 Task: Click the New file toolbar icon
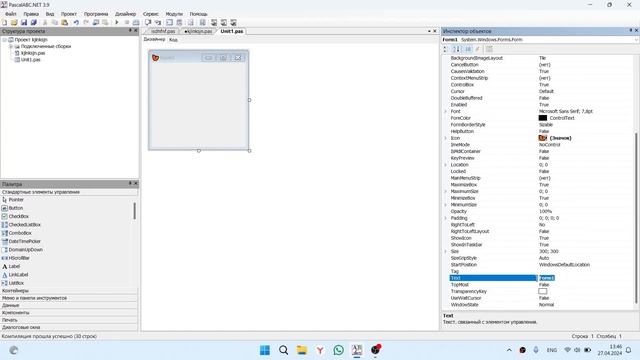point(4,22)
